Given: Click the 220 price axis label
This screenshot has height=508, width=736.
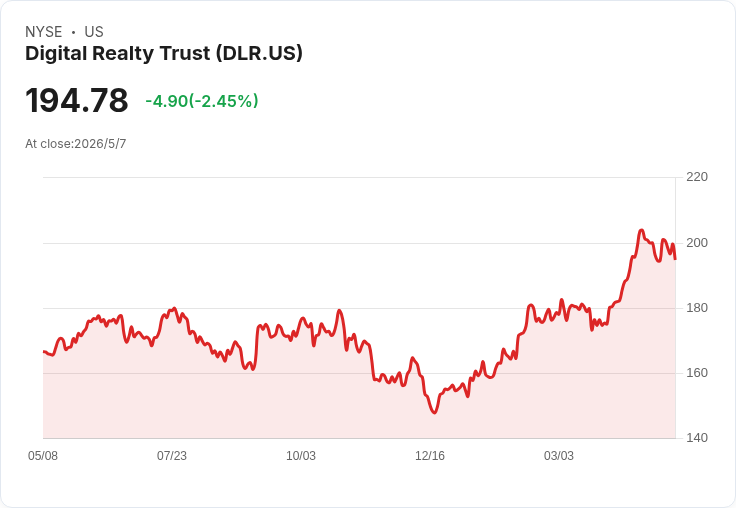Looking at the screenshot, I should click(697, 177).
